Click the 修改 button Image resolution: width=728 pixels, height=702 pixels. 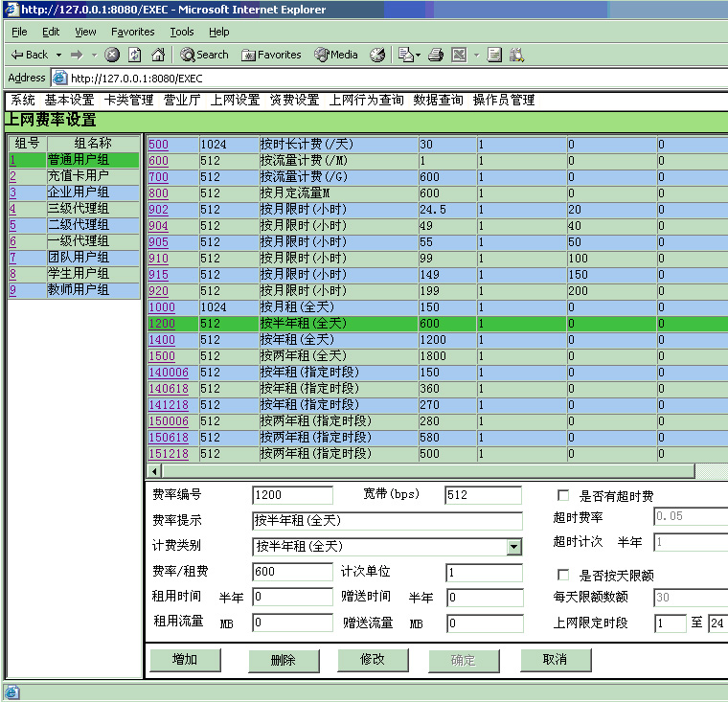(373, 660)
